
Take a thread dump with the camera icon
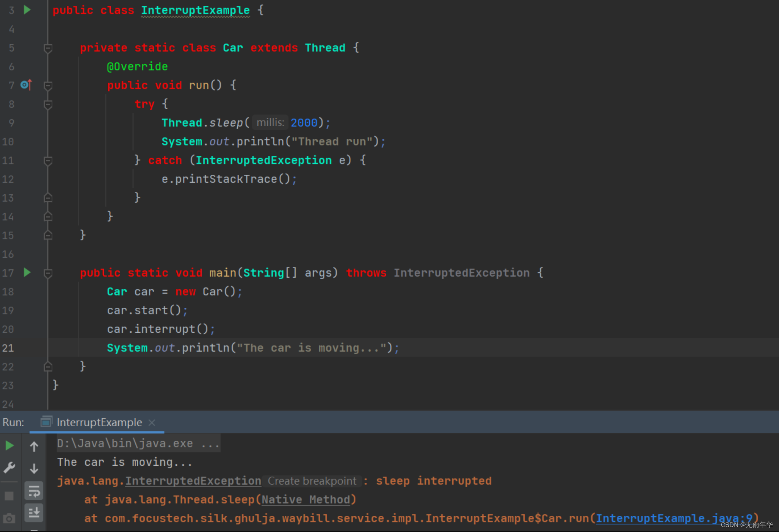(9, 518)
